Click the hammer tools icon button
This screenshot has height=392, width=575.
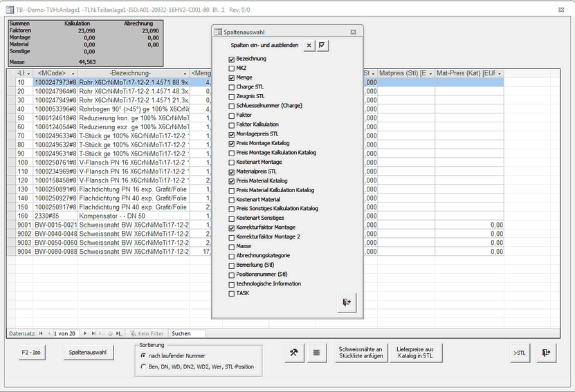pos(295,353)
